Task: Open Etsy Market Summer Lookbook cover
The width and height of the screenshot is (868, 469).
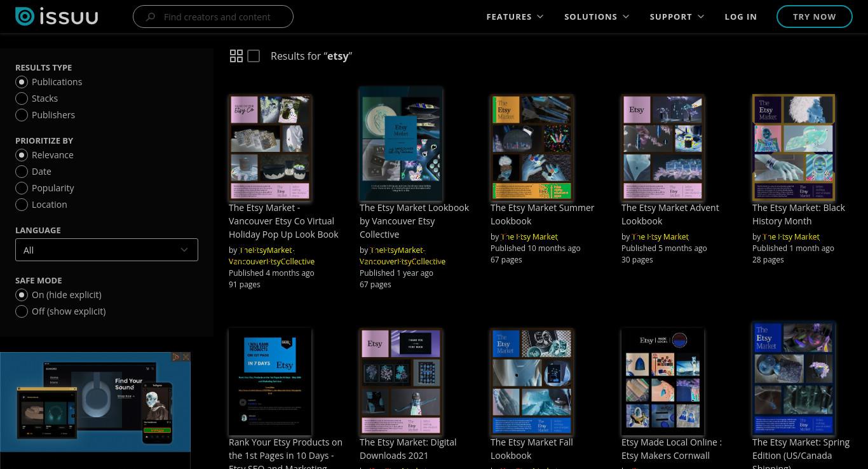Action: pyautogui.click(x=532, y=147)
